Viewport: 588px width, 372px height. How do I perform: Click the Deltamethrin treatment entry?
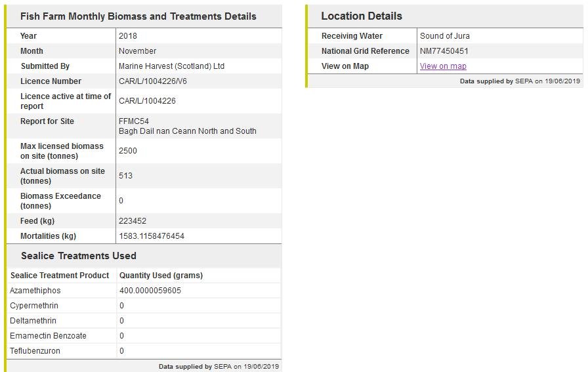[x=33, y=321]
